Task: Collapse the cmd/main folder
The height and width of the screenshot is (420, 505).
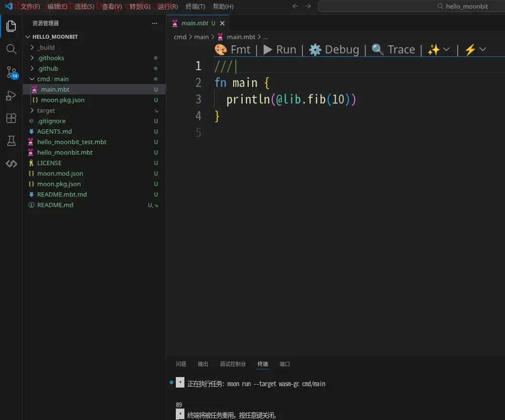Action: (53, 79)
